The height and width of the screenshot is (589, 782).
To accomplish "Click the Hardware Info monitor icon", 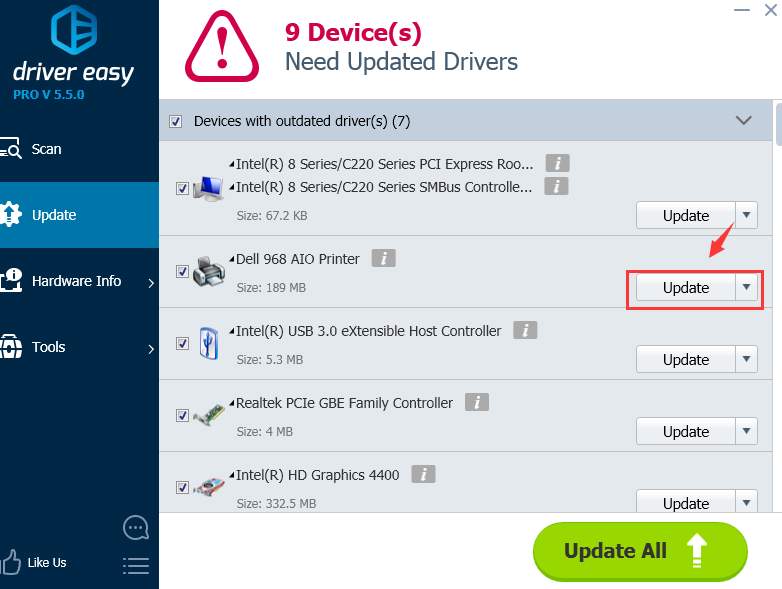I will [x=11, y=280].
